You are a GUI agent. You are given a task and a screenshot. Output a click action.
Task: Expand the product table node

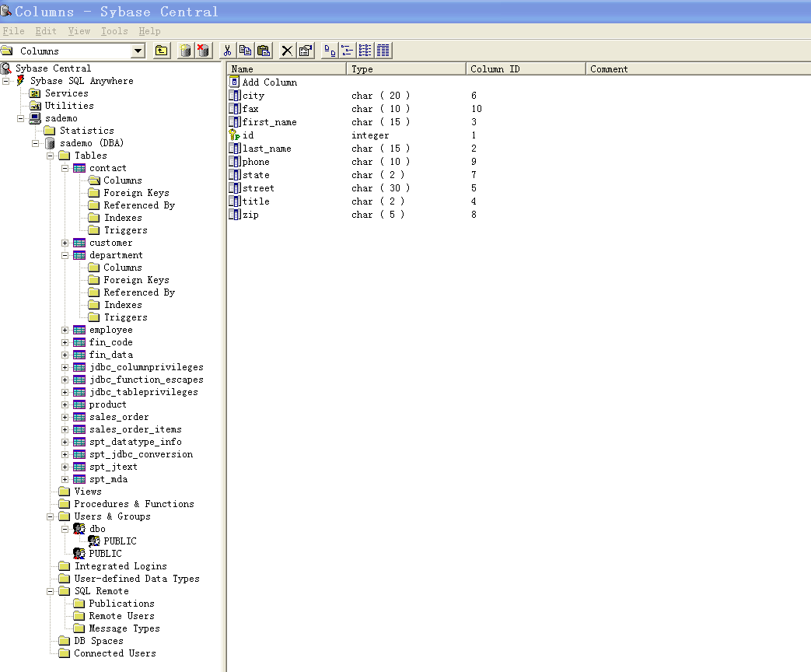click(x=65, y=404)
